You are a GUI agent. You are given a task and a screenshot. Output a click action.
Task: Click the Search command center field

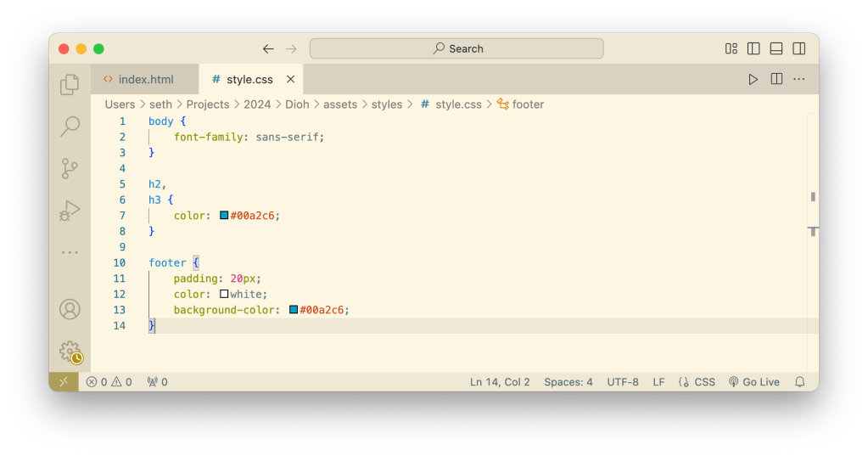456,48
